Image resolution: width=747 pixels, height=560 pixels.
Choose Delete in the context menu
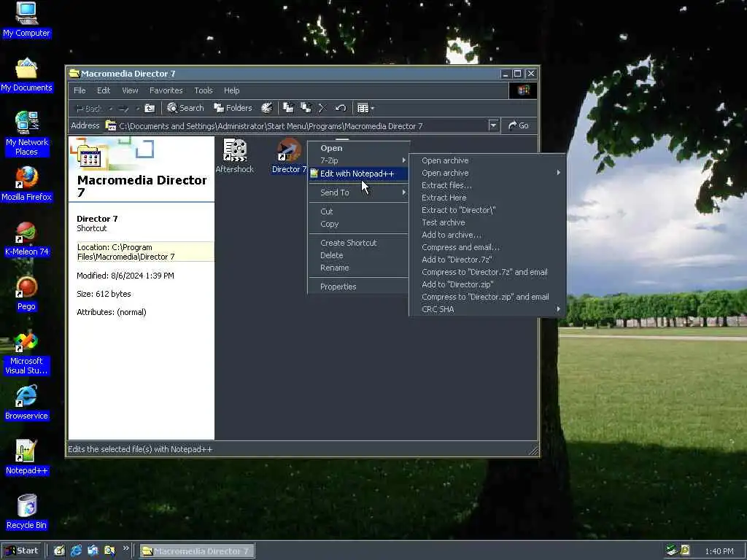point(358,255)
